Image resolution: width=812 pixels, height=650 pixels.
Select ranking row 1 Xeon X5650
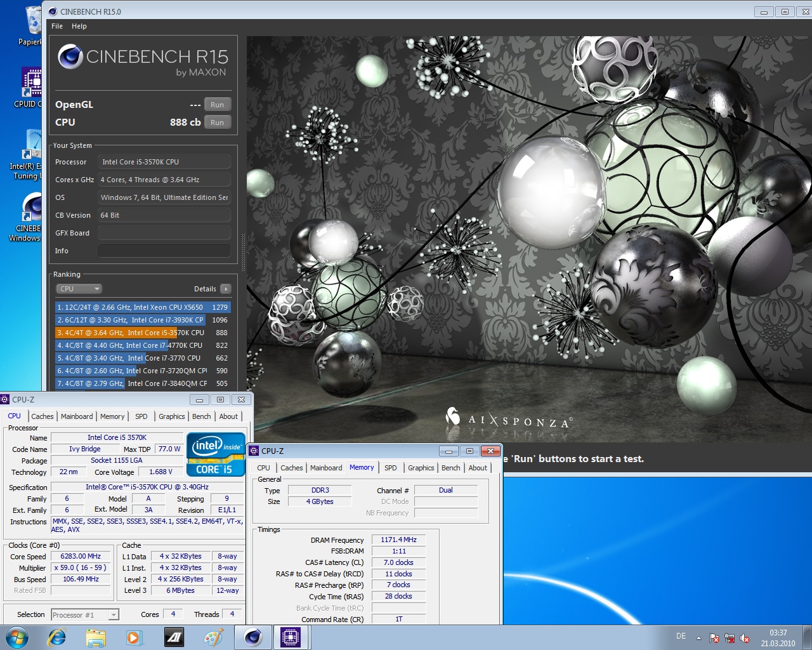[x=143, y=307]
